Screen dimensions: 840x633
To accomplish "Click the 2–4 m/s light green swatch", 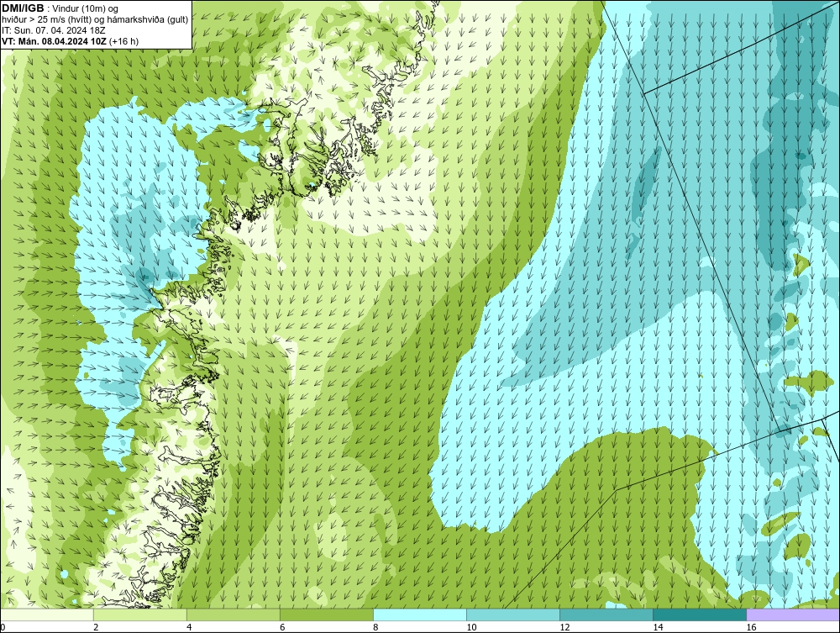I will click(140, 615).
